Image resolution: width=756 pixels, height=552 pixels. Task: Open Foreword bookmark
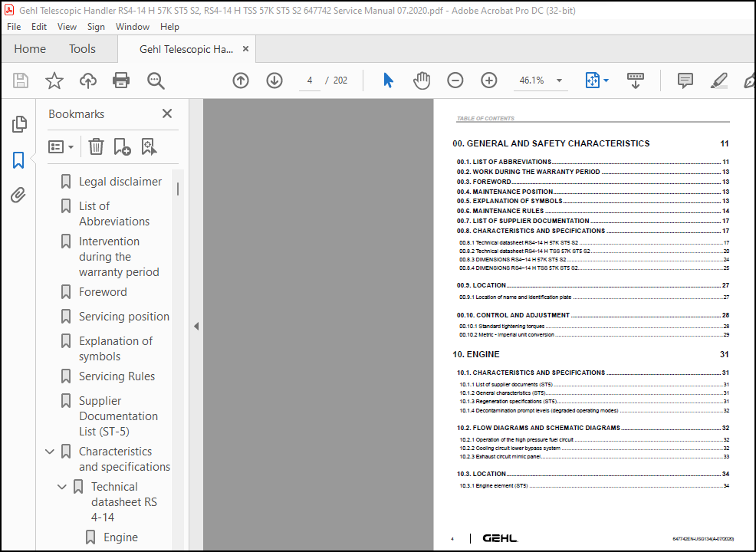[x=104, y=292]
